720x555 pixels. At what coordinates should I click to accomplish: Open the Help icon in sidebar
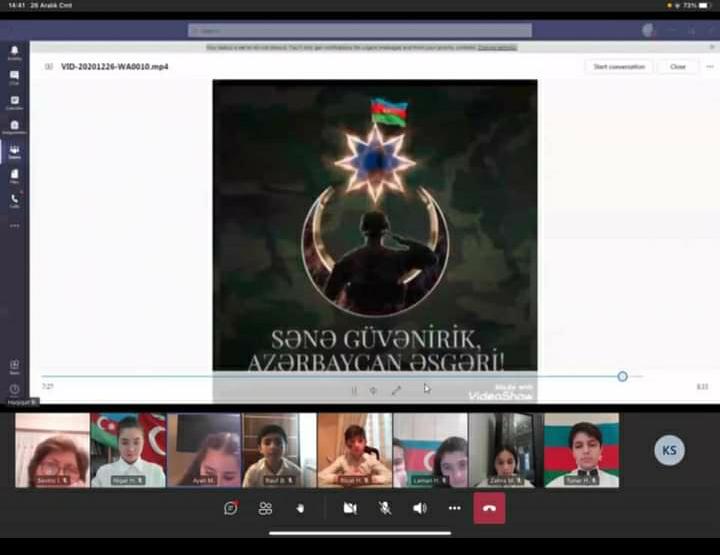[x=14, y=390]
